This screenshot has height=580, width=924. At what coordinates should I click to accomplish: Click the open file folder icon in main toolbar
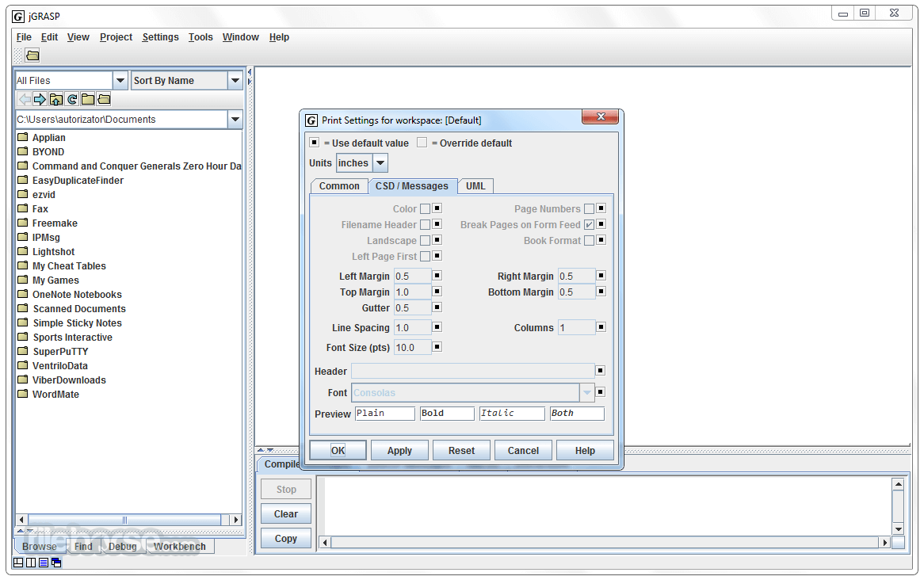[x=32, y=56]
